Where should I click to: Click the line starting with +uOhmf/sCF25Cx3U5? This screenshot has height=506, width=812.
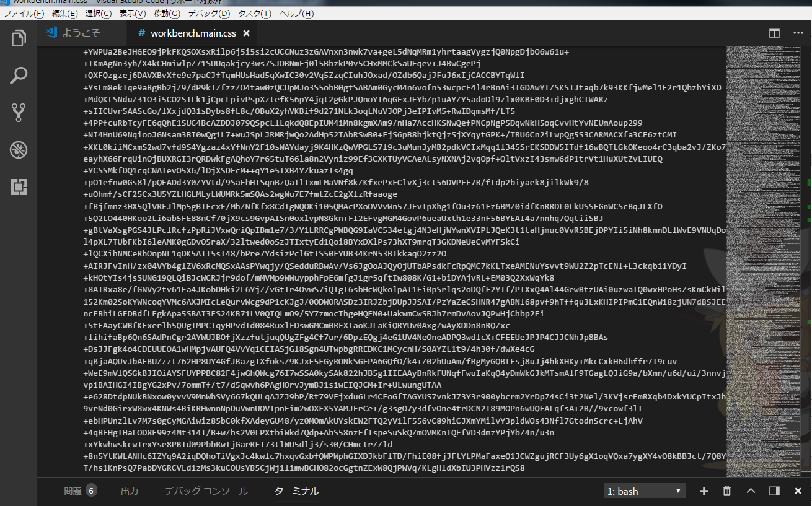tap(241, 194)
